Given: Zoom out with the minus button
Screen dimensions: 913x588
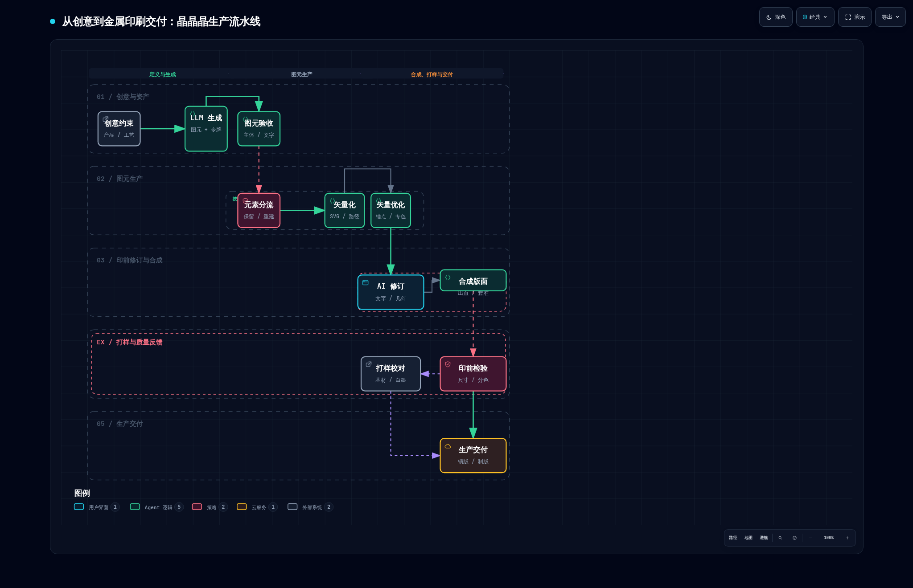Looking at the screenshot, I should 810,538.
